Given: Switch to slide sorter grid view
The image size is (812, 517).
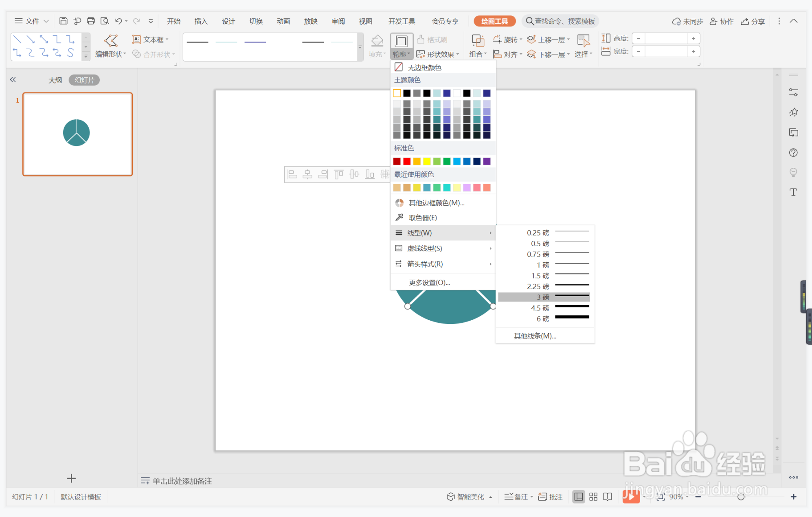Looking at the screenshot, I should (593, 497).
